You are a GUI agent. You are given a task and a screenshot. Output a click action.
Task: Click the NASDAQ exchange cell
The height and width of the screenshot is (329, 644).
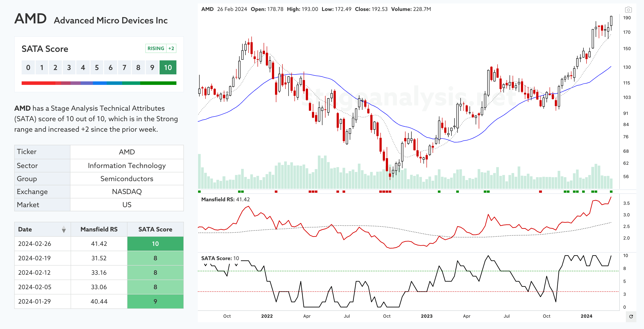127,192
